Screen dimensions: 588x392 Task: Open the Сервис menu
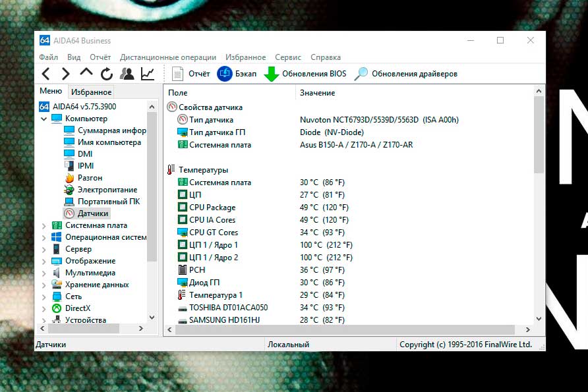click(288, 57)
